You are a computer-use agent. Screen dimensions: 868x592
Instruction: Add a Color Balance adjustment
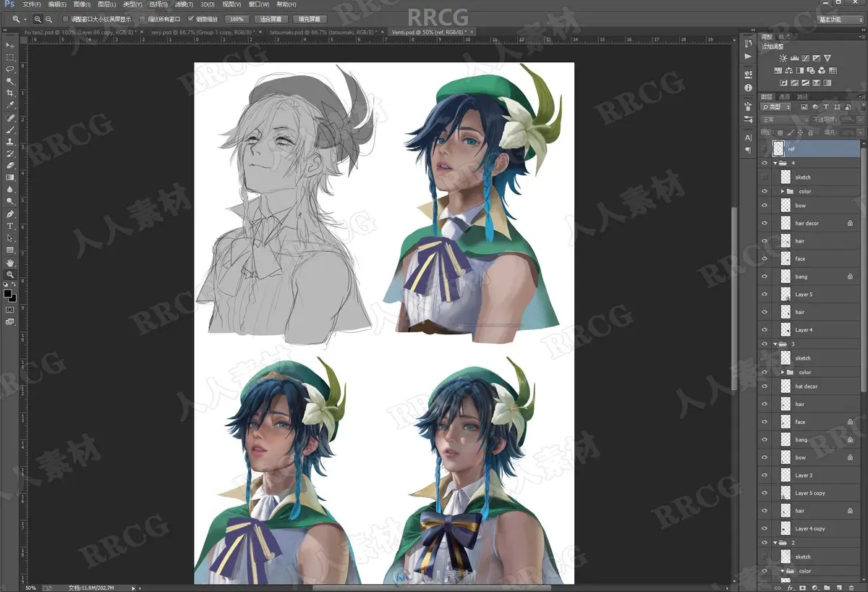[788, 70]
